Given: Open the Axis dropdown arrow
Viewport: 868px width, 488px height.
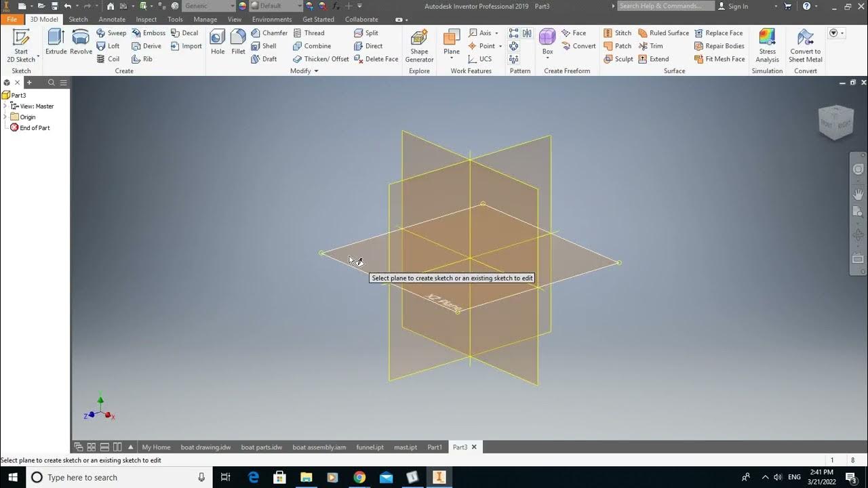Looking at the screenshot, I should [496, 33].
